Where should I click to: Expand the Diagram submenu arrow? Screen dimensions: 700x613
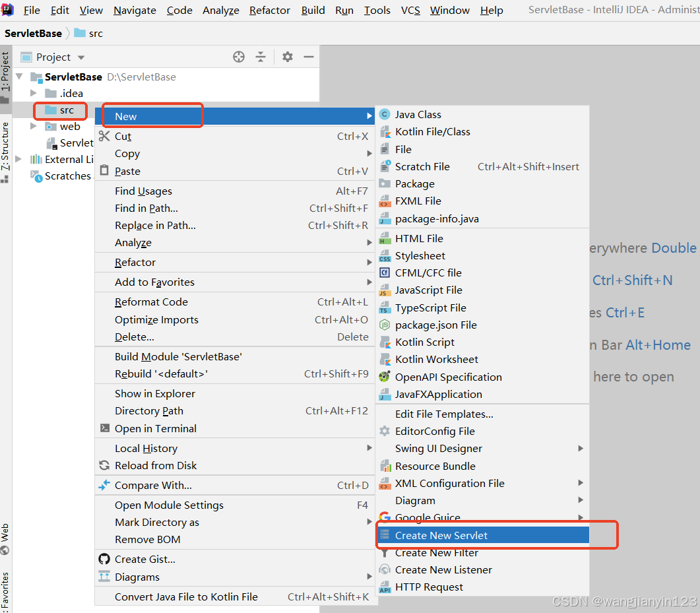coord(581,500)
